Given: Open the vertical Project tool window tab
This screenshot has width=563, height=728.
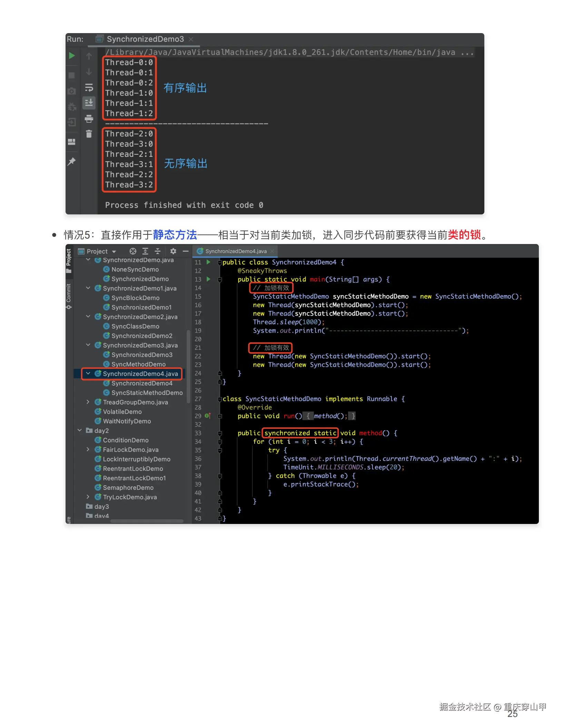Looking at the screenshot, I should pos(69,261).
